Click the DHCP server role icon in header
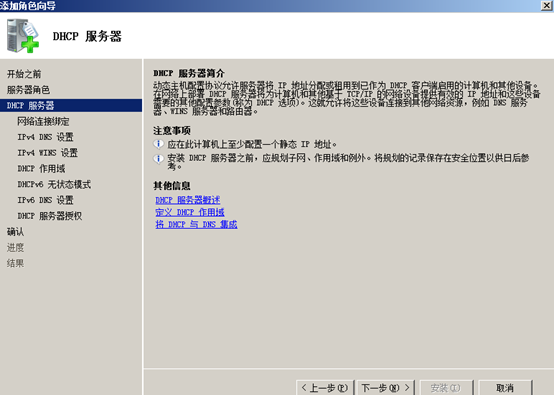This screenshot has width=554, height=395. [x=23, y=36]
